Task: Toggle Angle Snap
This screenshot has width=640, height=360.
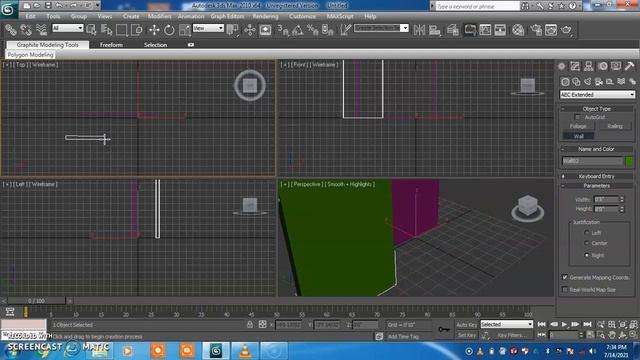Action: click(298, 30)
